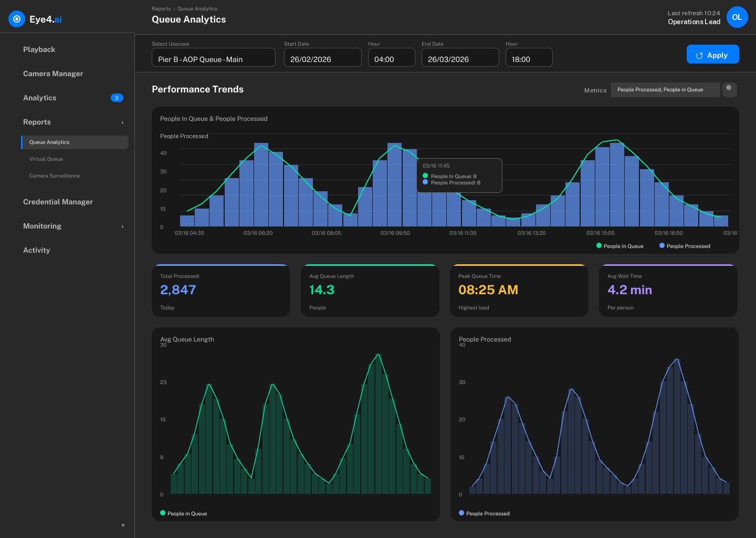
Task: Click the Avg Queue Length card showing 14.3
Action: click(x=370, y=291)
